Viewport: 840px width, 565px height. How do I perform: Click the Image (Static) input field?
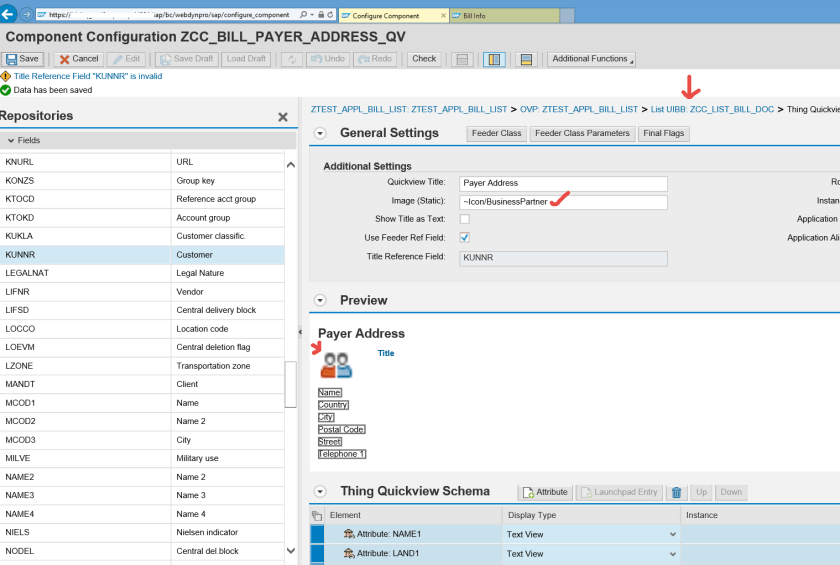click(x=563, y=202)
